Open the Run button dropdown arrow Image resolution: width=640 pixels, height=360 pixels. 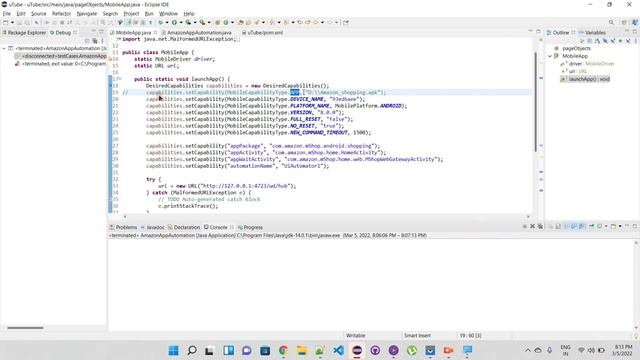tap(181, 22)
